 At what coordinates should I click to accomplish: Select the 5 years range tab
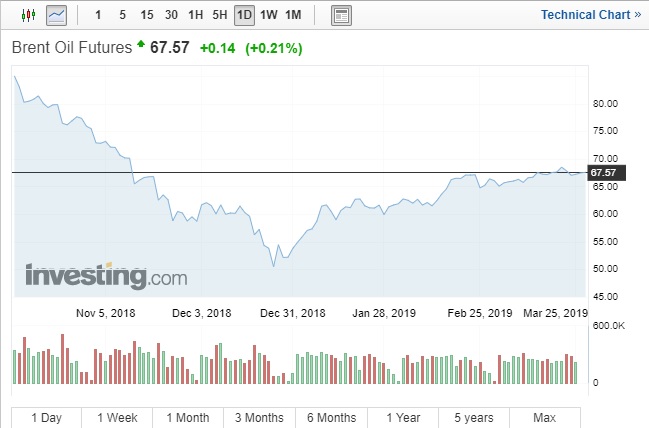pos(473,417)
